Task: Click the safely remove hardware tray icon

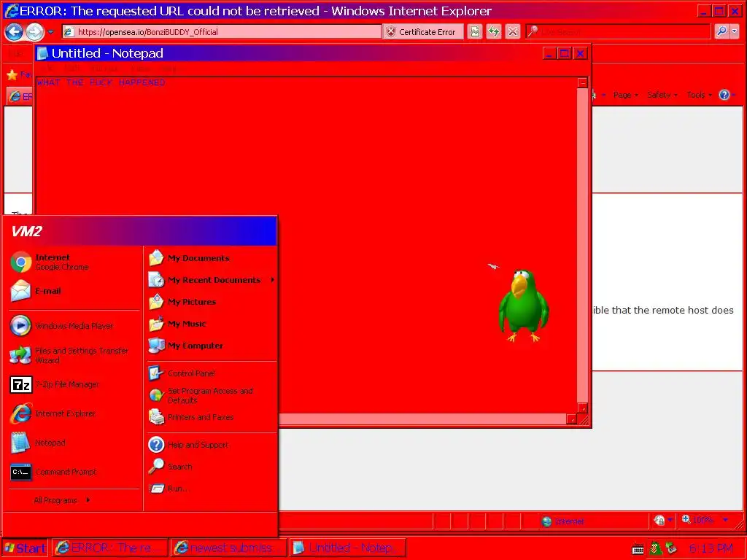Action: click(x=672, y=548)
